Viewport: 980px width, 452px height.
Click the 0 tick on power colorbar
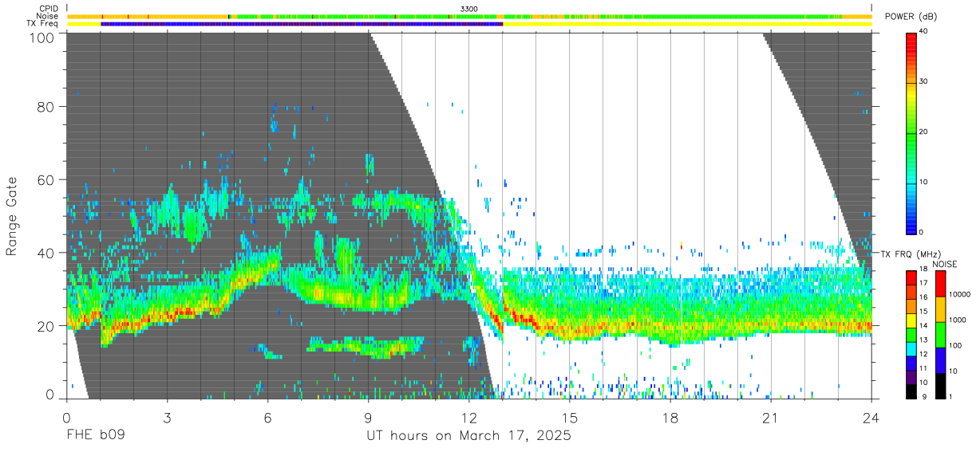click(x=923, y=232)
